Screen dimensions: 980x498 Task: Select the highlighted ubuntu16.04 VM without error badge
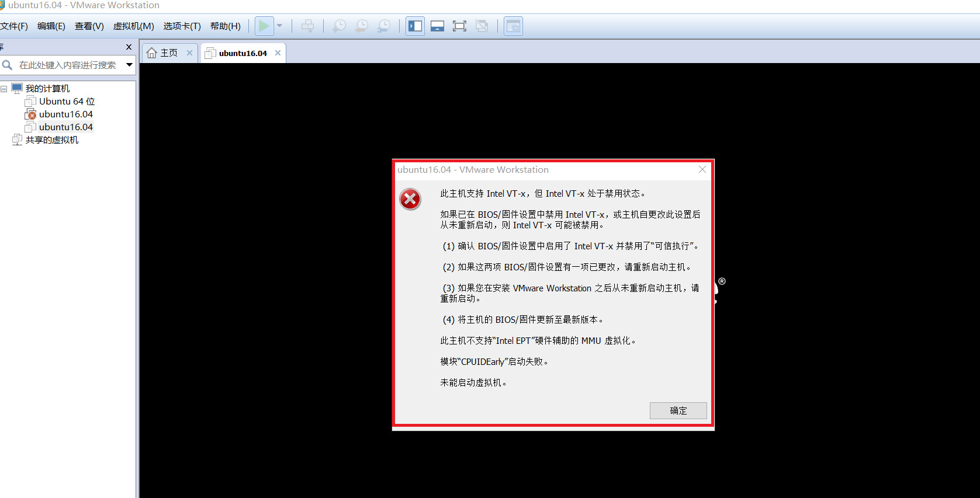click(65, 127)
